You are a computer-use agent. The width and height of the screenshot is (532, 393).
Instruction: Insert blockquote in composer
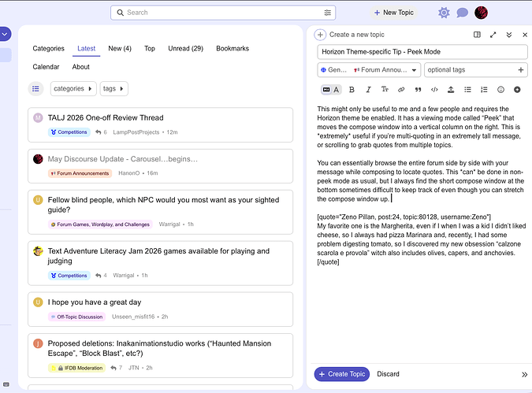point(418,90)
